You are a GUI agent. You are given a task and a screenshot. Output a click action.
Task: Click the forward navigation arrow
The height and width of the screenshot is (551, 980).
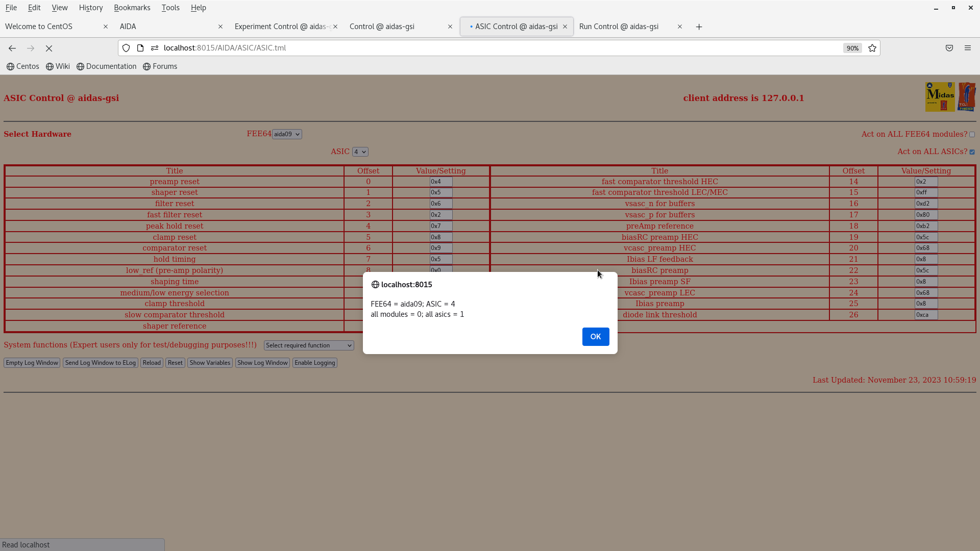coord(30,48)
